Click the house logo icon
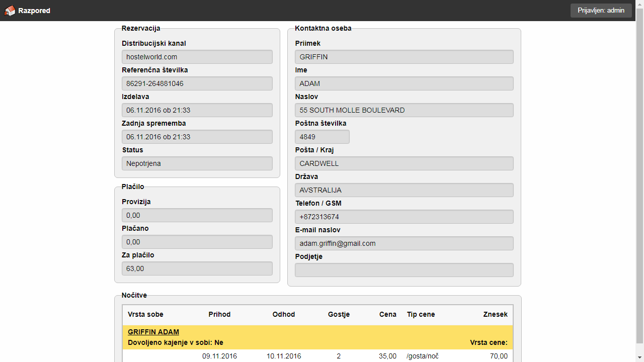The height and width of the screenshot is (362, 644). pos(10,11)
